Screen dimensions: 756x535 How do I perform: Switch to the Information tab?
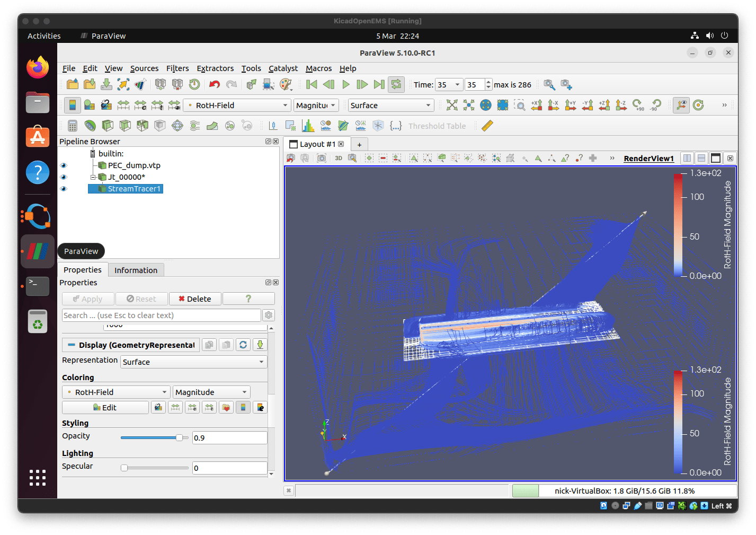(136, 270)
